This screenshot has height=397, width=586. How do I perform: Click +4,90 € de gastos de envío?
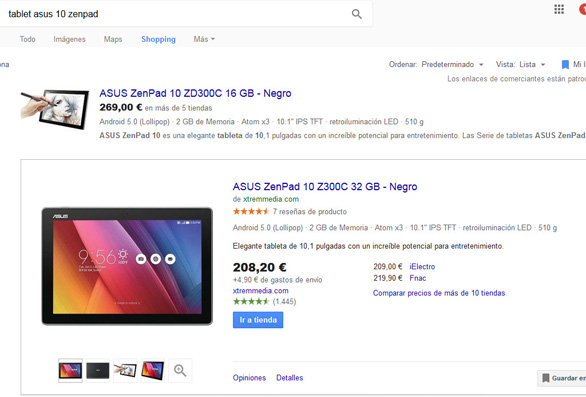pos(277,280)
